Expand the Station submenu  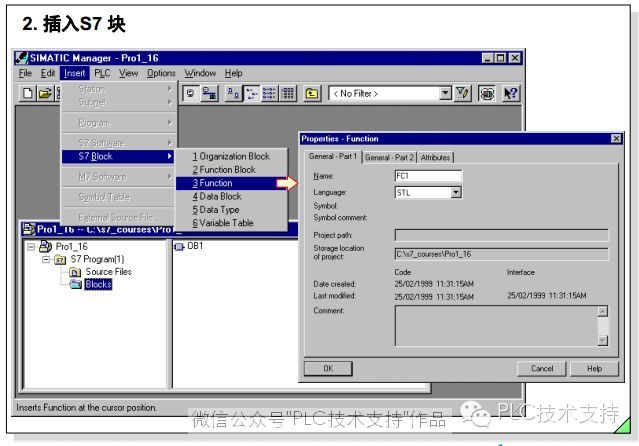point(170,88)
